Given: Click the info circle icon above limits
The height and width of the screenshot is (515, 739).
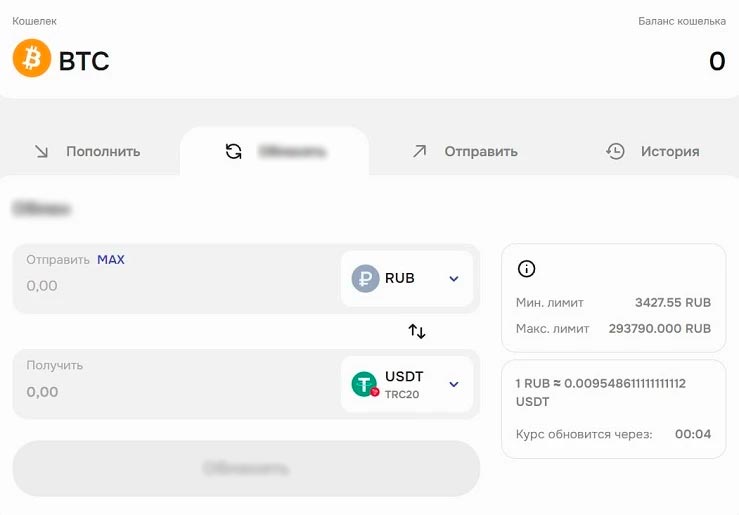Looking at the screenshot, I should tap(526, 268).
